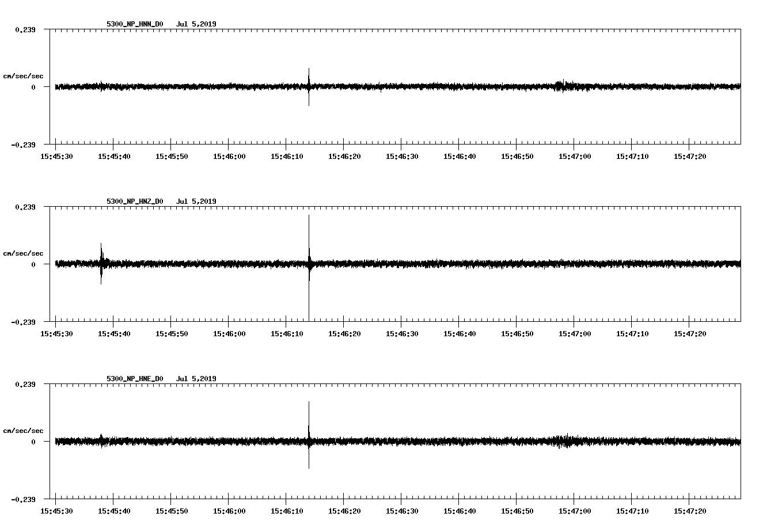Click the tall 15:46:14 spike in HNZ trace
The width and height of the screenshot is (782, 532).
[x=309, y=268]
